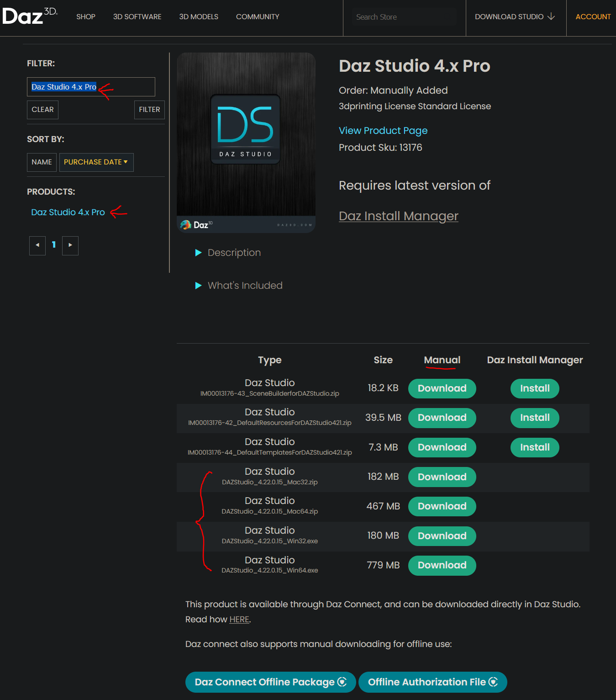This screenshot has height=700, width=616.
Task: Get the Offline Authorization File
Action: tap(433, 682)
